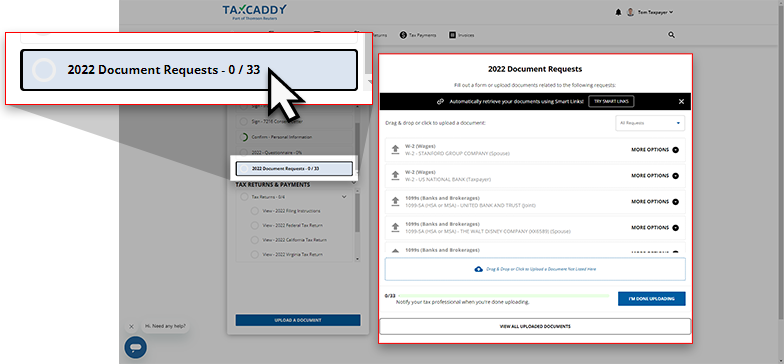Click View All Uploaded Documents
This screenshot has width=784, height=364.
(x=535, y=326)
